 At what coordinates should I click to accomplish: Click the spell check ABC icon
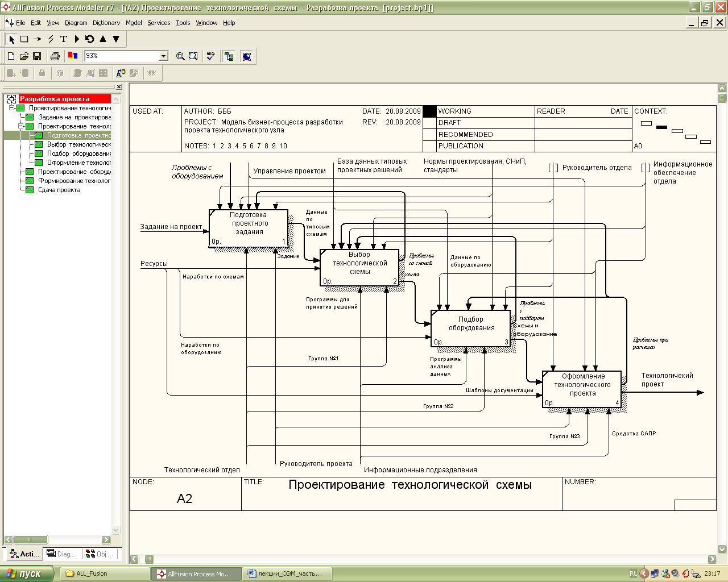point(210,56)
